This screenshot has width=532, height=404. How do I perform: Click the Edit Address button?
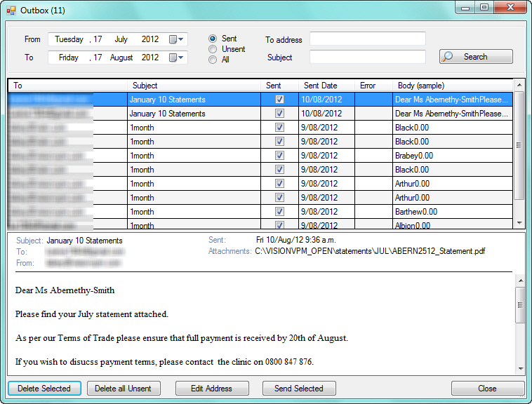click(x=212, y=388)
